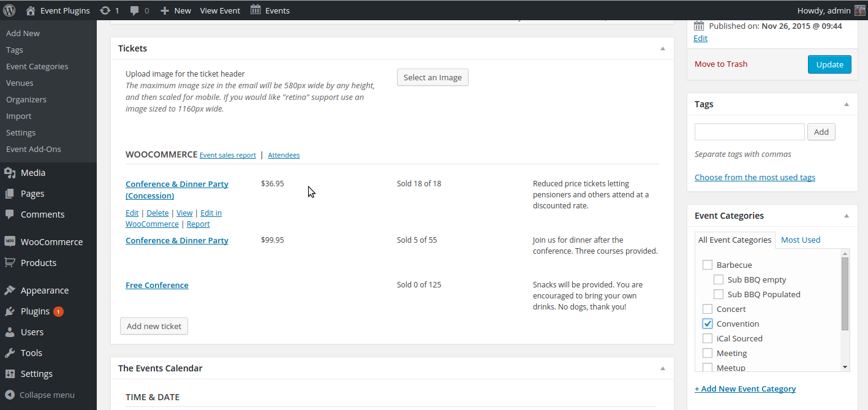Collapse the Tickets panel
Viewport: 868px width, 410px height.
[662, 48]
